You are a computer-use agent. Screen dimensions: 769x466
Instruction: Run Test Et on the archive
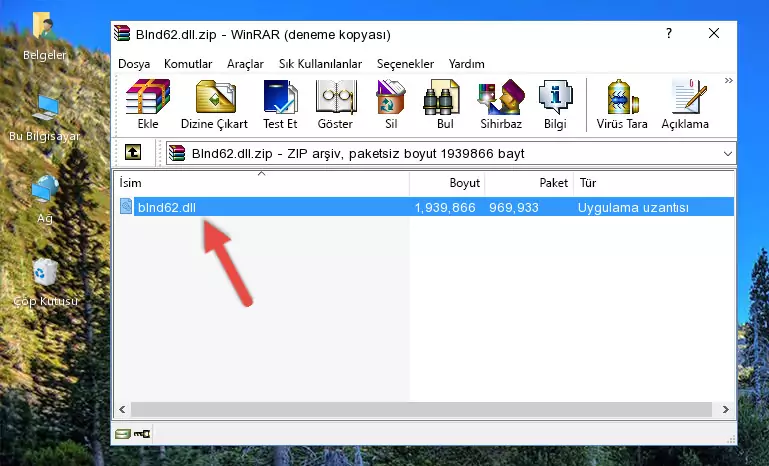[280, 104]
